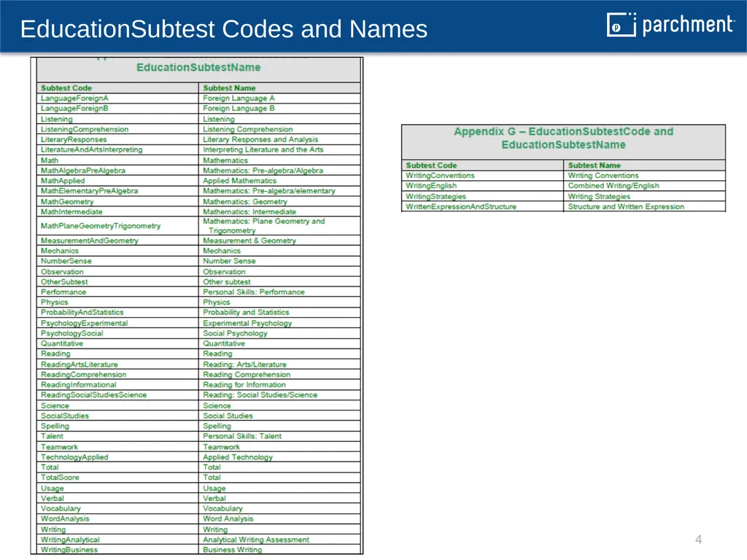Select the Applied Mathematics name cell
This screenshot has height=560, width=747.
click(279, 181)
